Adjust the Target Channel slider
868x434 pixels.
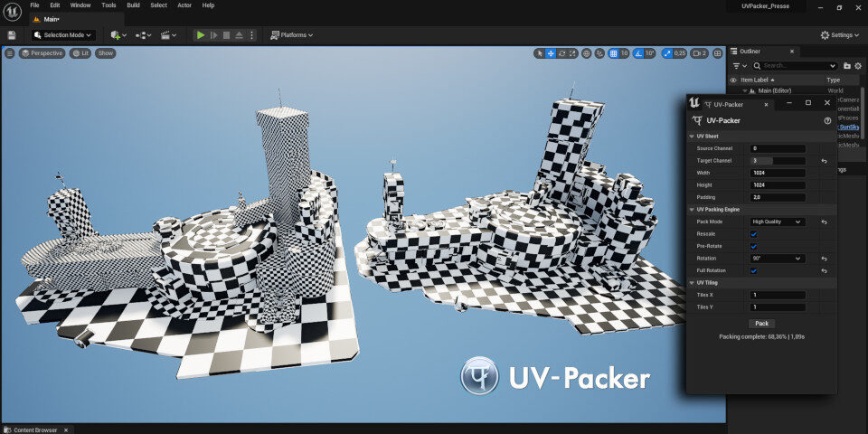point(778,161)
